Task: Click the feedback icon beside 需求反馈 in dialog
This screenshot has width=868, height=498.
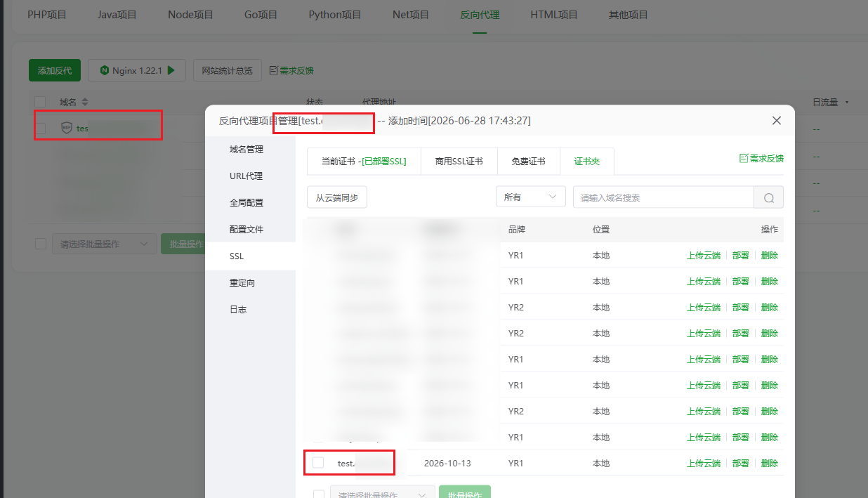Action: (744, 159)
